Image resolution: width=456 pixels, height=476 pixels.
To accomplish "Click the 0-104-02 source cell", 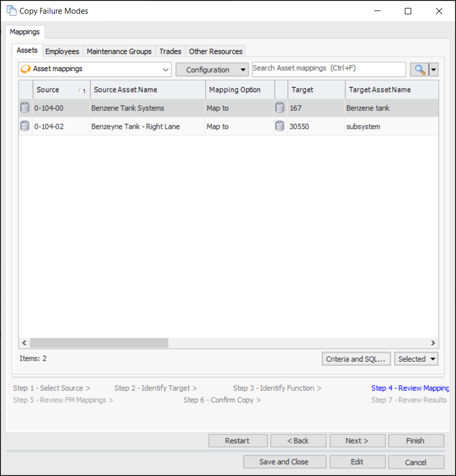I will tap(61, 127).
